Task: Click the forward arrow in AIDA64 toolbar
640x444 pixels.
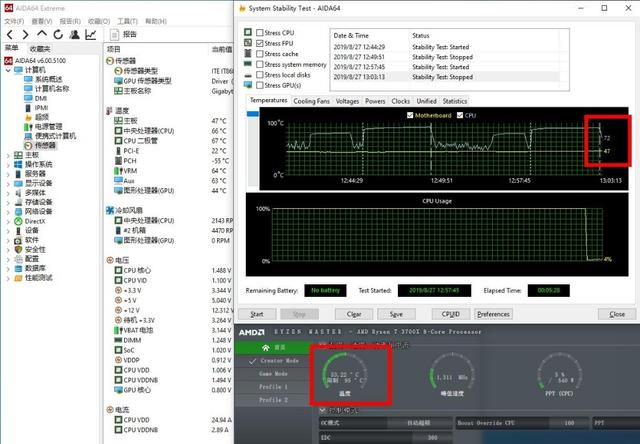Action: coord(25,35)
